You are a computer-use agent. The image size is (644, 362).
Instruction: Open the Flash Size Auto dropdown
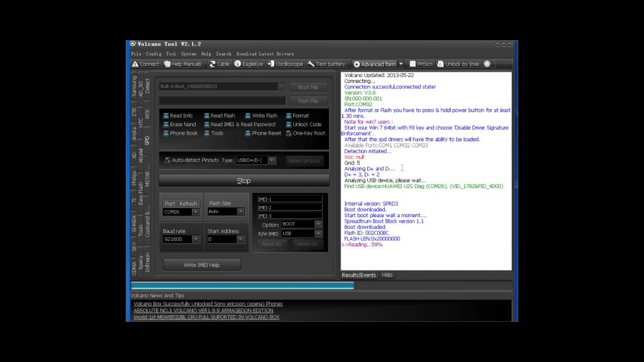coord(240,212)
